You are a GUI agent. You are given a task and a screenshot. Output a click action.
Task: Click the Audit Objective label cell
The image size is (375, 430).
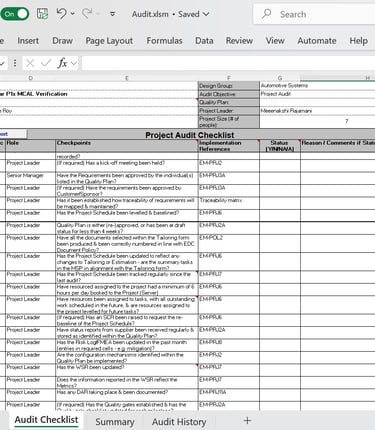[x=229, y=94]
